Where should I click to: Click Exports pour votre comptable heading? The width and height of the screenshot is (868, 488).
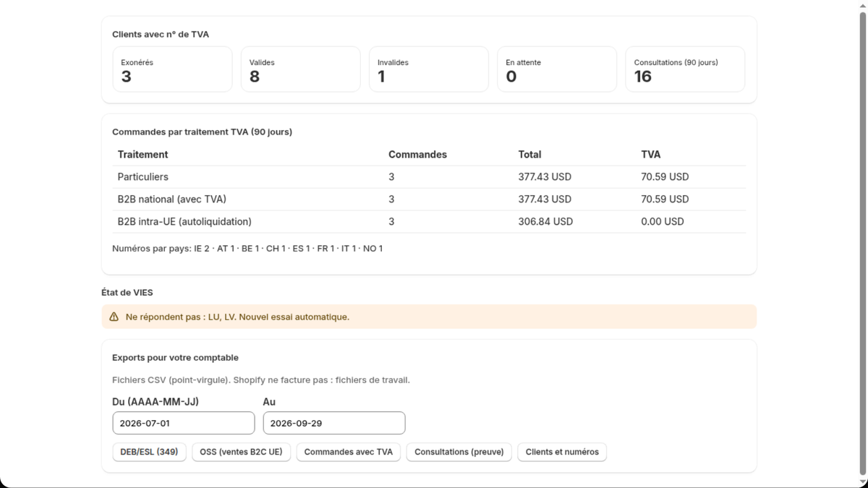click(x=175, y=358)
